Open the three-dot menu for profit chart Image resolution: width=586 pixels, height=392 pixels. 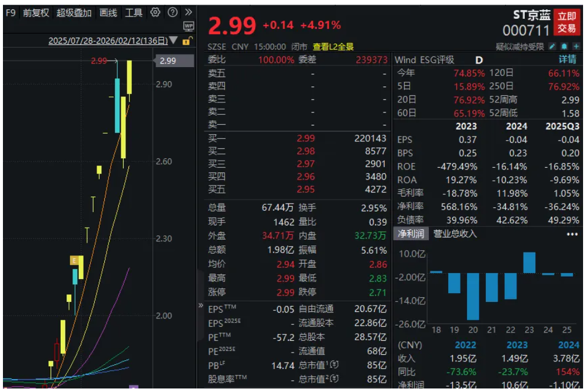tap(572, 234)
